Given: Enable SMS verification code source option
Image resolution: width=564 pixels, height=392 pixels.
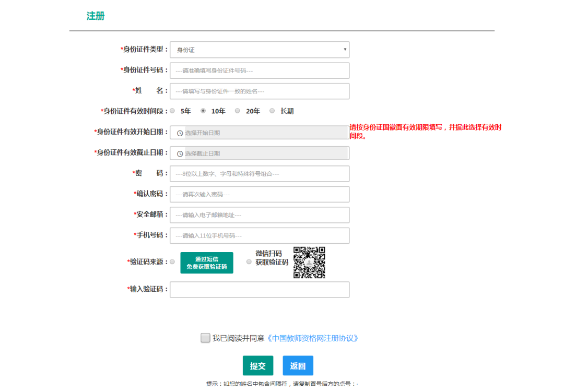Looking at the screenshot, I should point(172,262).
